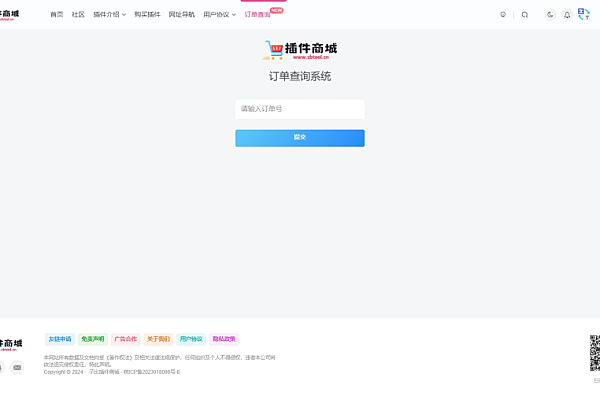Viewport: 600px width, 400px height.
Task: Open the 用户协议 footer tag link
Action: click(x=191, y=339)
